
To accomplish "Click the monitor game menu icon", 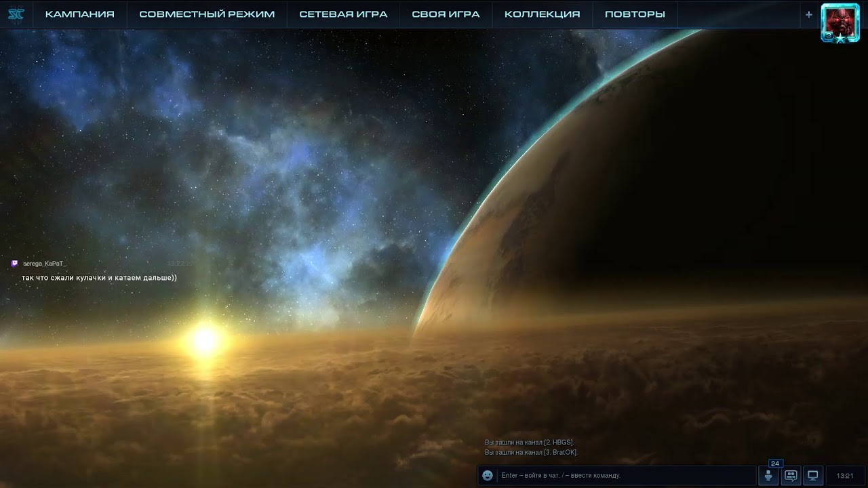I will point(812,476).
